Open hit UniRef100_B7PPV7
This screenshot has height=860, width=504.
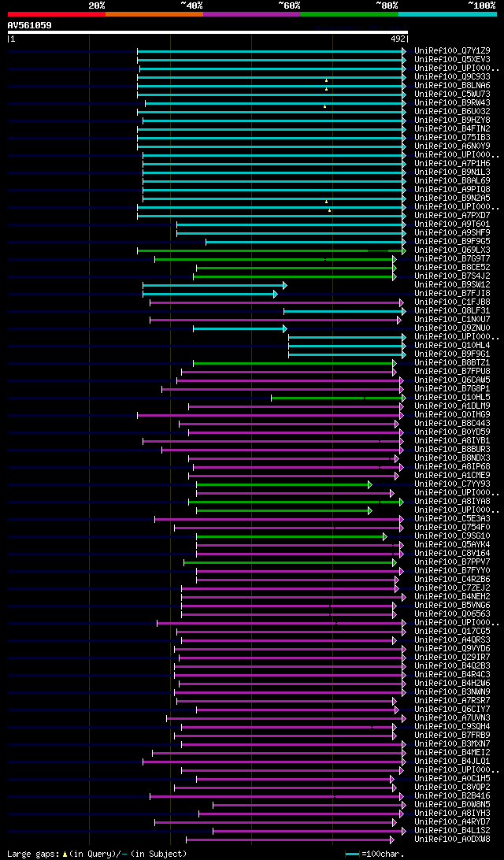pos(453,562)
